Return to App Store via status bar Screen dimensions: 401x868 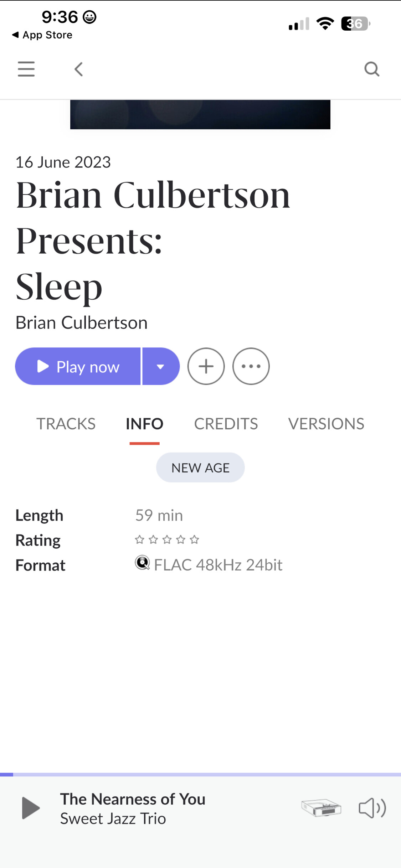tap(42, 35)
